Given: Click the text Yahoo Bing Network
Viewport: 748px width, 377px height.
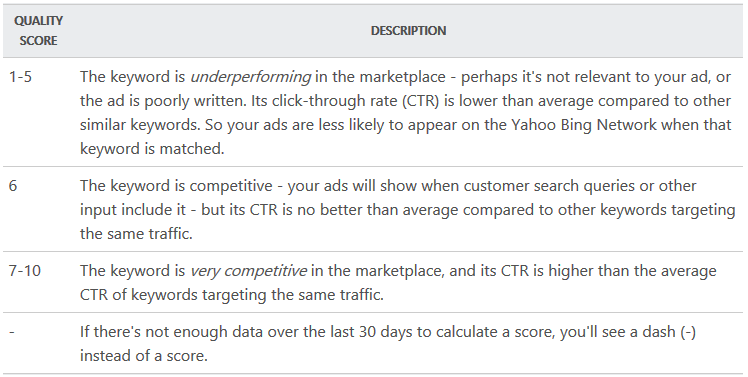Looking at the screenshot, I should tap(584, 125).
